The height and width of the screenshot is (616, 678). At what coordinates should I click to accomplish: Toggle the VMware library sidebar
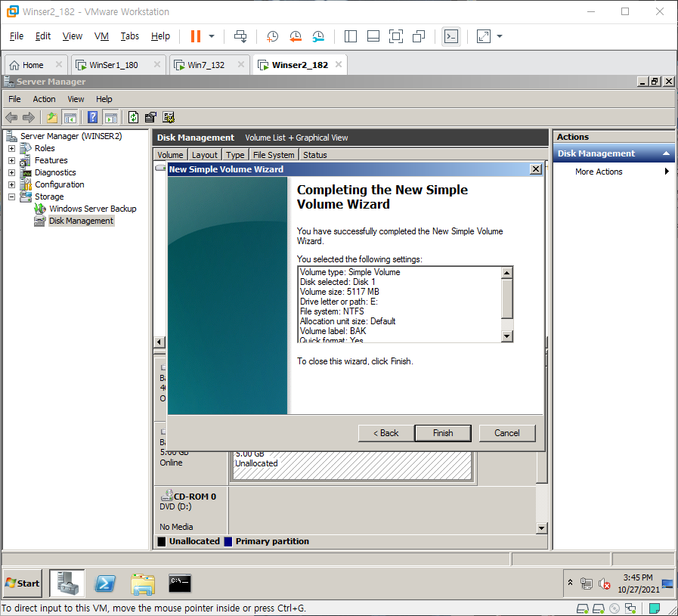pyautogui.click(x=350, y=36)
